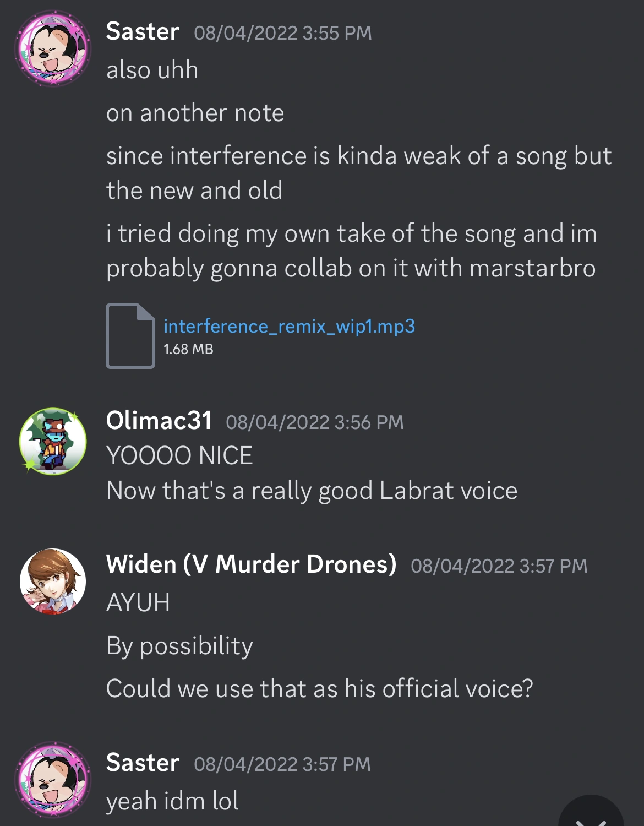
Task: Tap the "on another note" message
Action: (195, 113)
